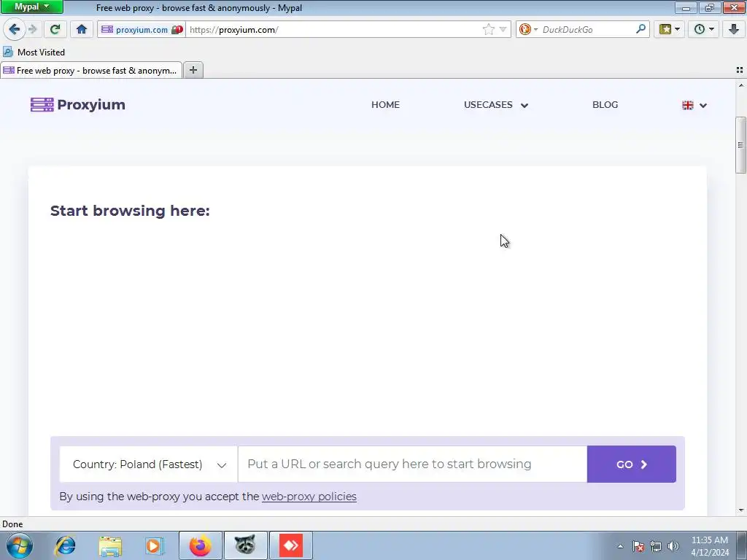Show hidden system tray icons
The image size is (747, 560).
(620, 546)
